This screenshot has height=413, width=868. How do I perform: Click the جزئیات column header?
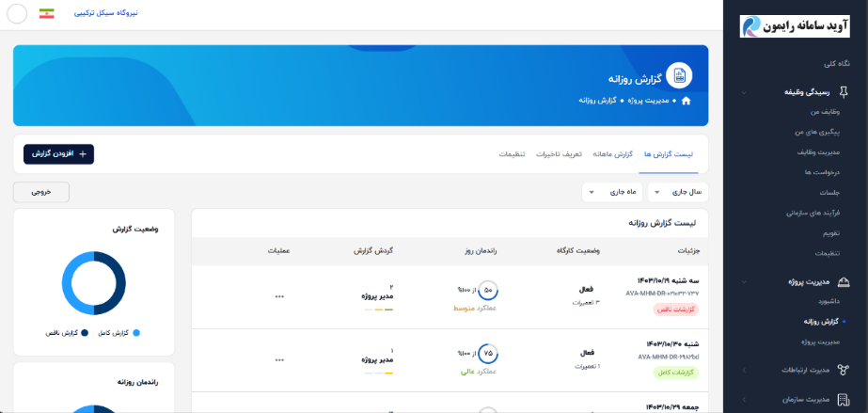[688, 251]
